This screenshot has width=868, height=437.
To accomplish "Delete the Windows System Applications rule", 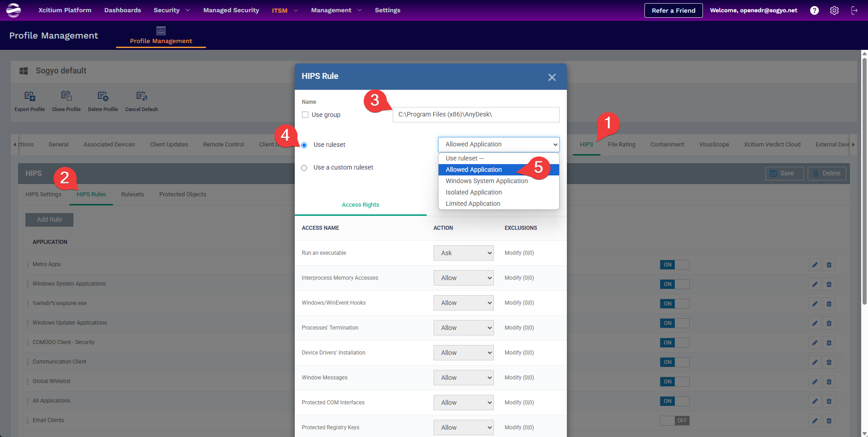I will pos(829,284).
